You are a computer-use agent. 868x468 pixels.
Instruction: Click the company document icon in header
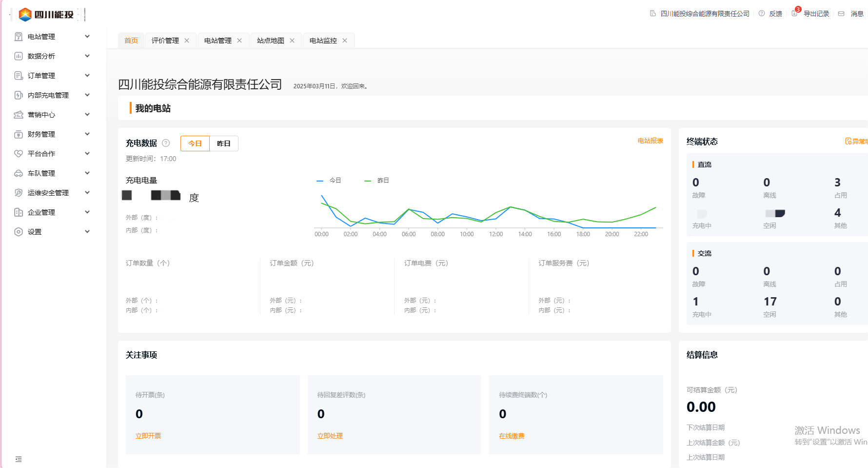pos(653,14)
